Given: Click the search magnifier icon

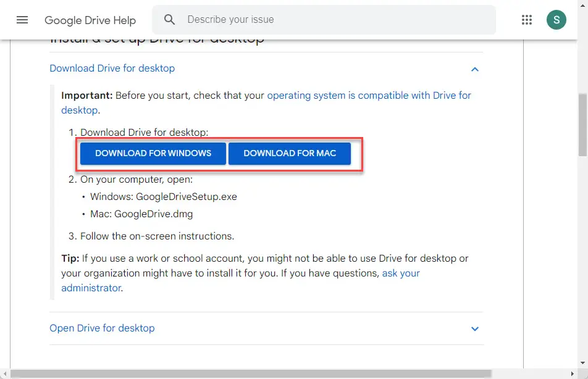Looking at the screenshot, I should pos(169,20).
